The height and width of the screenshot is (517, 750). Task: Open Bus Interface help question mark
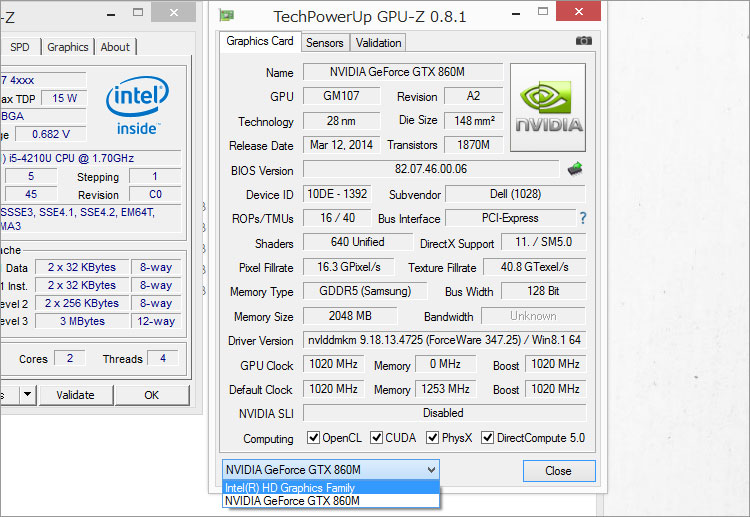583,219
